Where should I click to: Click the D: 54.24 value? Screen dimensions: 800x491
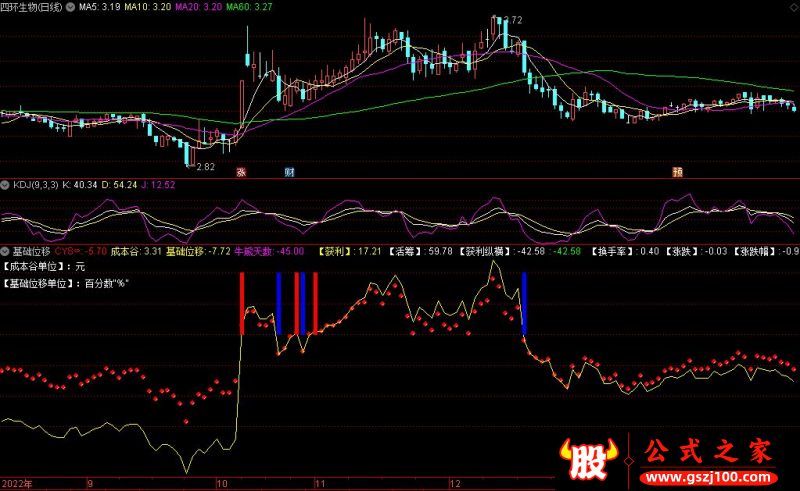point(119,185)
